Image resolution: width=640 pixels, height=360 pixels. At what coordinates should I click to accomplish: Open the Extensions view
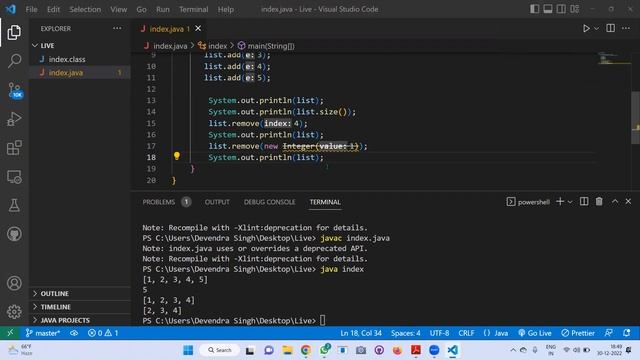tap(14, 148)
